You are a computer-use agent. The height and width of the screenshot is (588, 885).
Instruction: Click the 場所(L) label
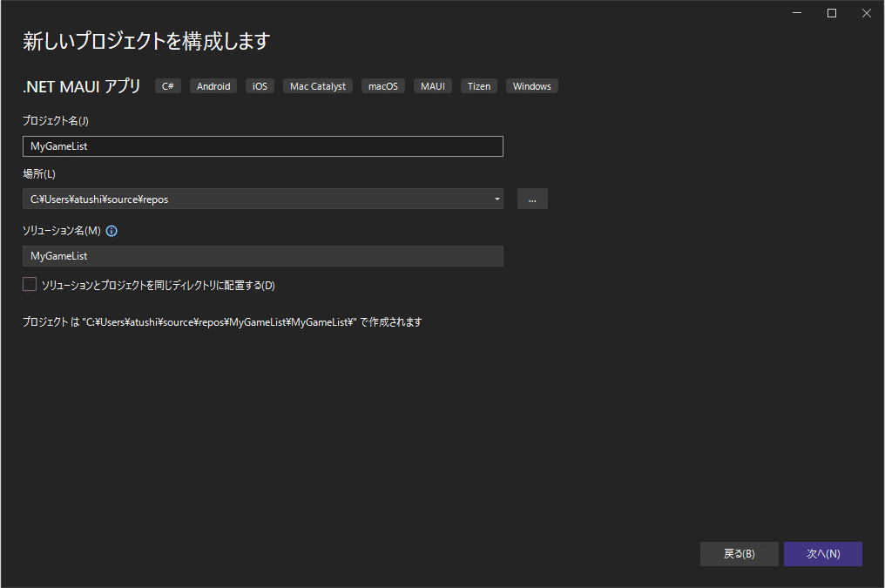pyautogui.click(x=39, y=174)
